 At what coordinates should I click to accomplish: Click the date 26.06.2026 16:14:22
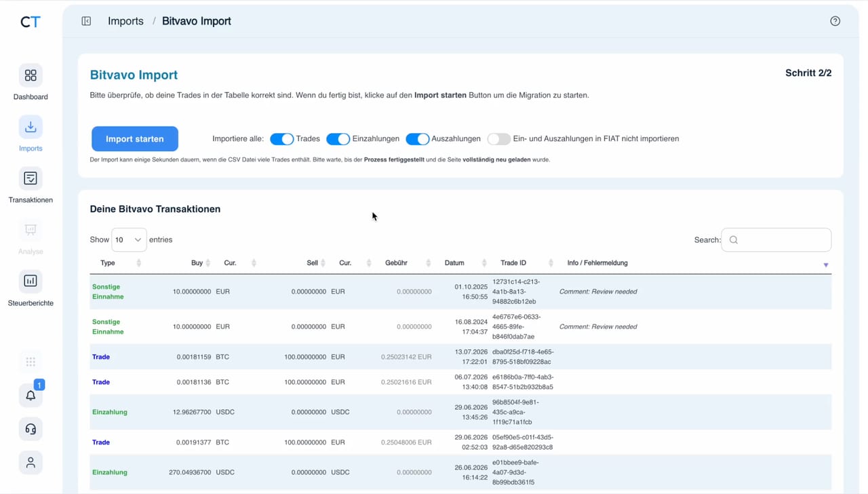[x=471, y=472]
